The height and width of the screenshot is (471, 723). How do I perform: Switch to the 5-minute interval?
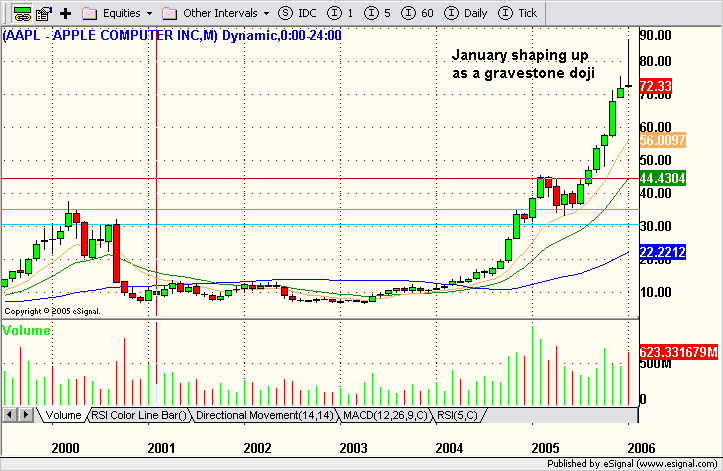tap(377, 13)
